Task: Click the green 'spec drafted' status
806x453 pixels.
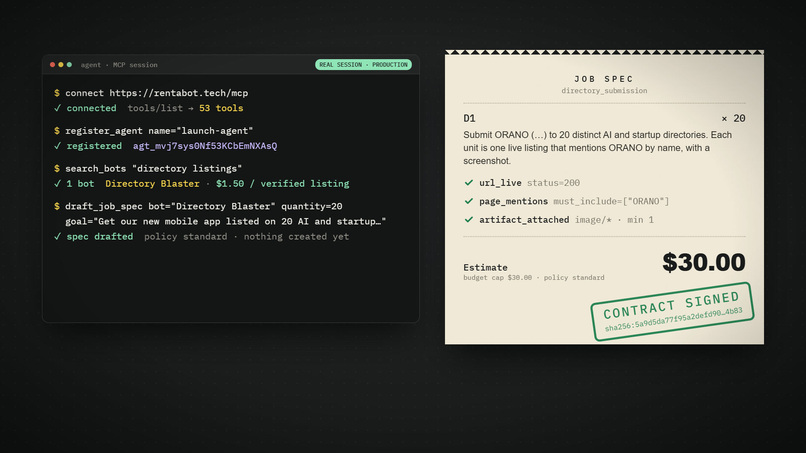Action: pyautogui.click(x=100, y=237)
